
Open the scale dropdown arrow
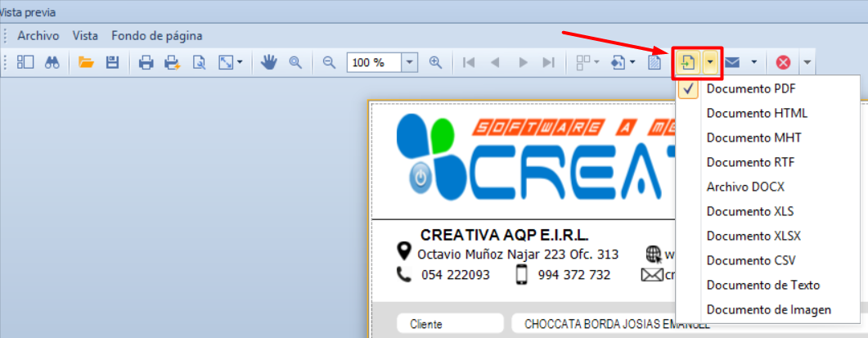240,63
